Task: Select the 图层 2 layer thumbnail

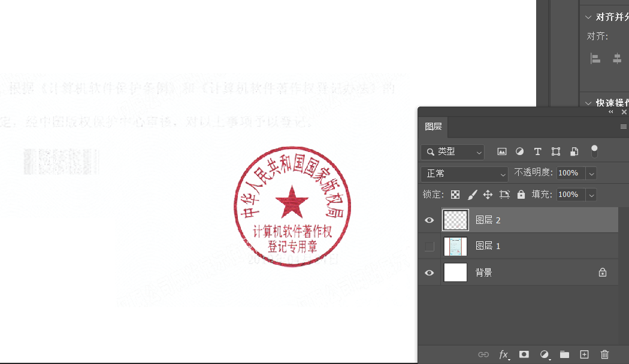Action: 455,220
